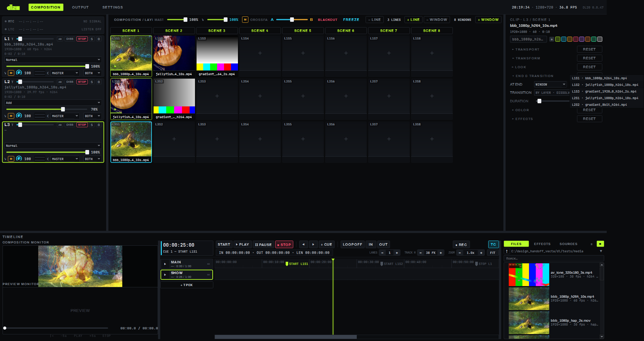Select the purple clip color swatch

click(581, 39)
